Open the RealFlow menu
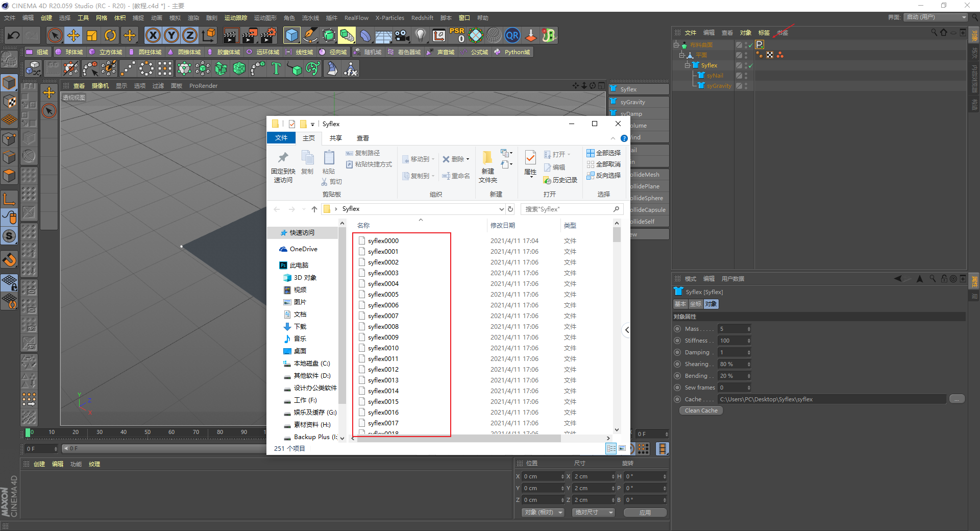Viewport: 980px width, 531px height. coord(356,18)
